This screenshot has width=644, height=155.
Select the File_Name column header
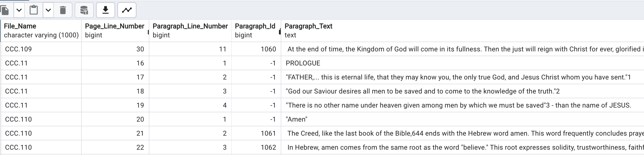click(x=41, y=31)
